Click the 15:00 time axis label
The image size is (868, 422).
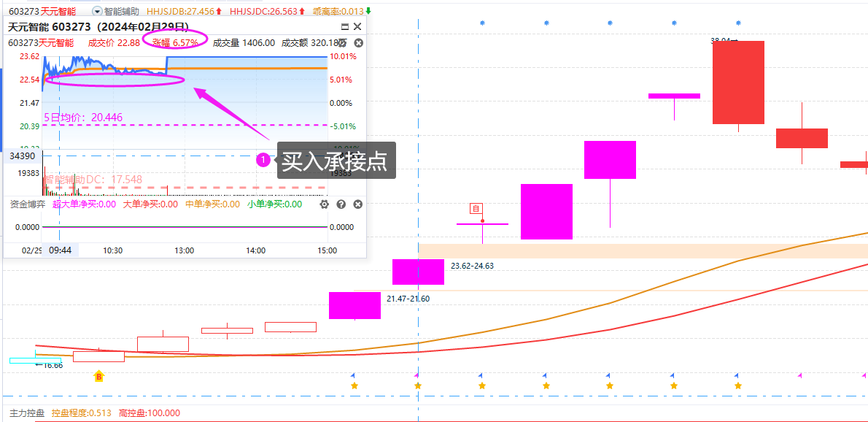tap(328, 250)
